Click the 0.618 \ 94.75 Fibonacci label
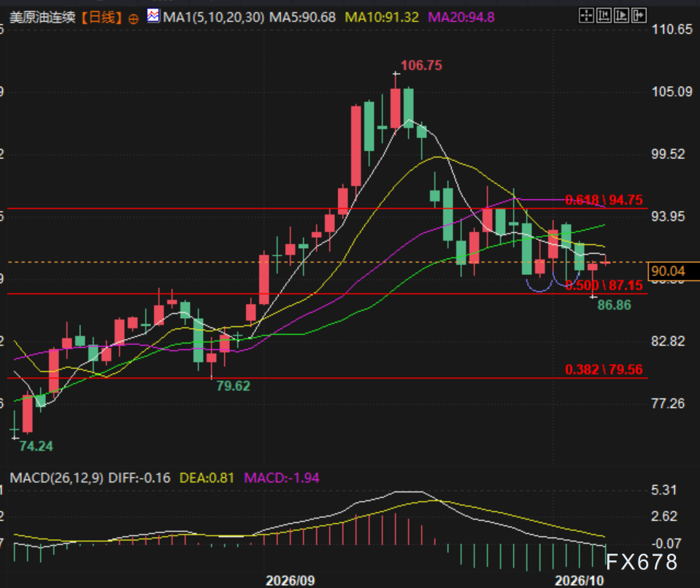 (604, 200)
